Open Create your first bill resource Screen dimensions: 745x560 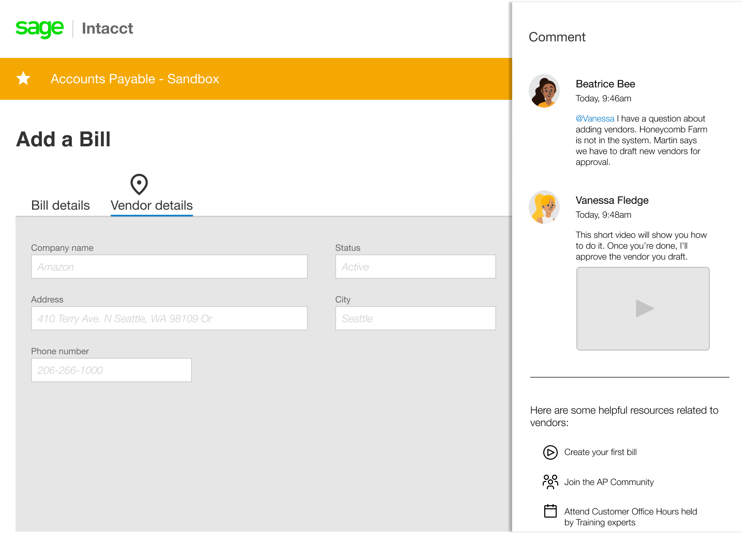(600, 452)
